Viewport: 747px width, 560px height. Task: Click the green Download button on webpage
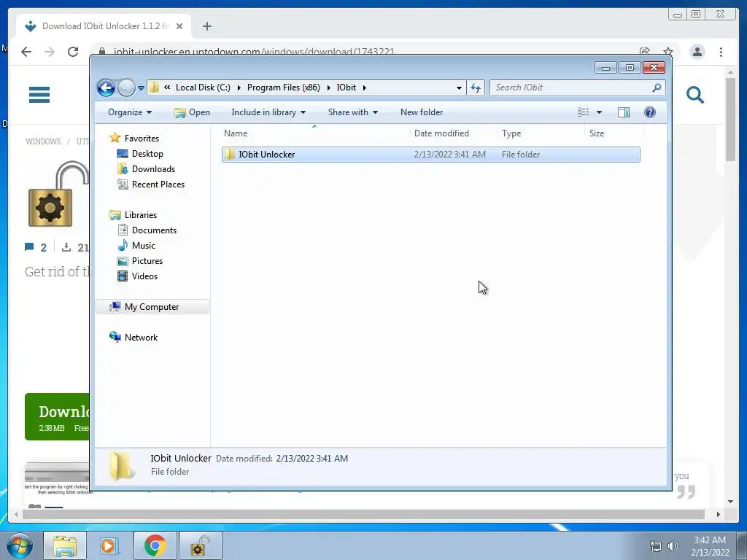57,416
